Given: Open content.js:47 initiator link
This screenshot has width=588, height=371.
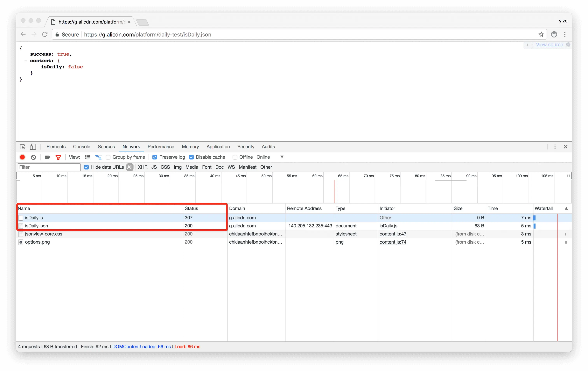Looking at the screenshot, I should click(x=393, y=234).
